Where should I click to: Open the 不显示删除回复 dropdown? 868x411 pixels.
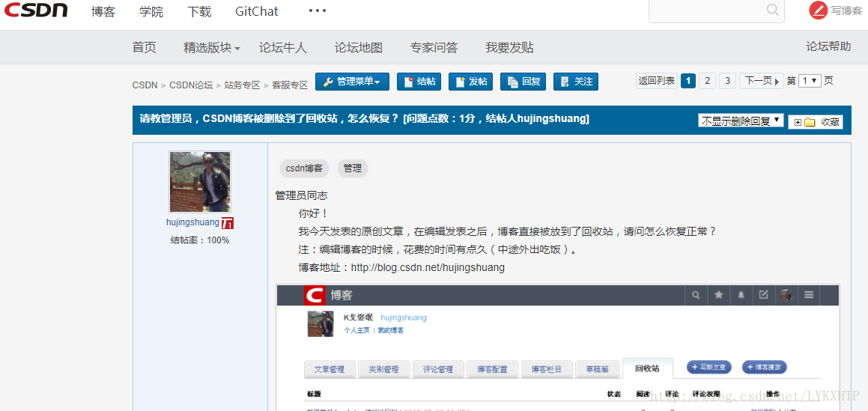point(741,121)
